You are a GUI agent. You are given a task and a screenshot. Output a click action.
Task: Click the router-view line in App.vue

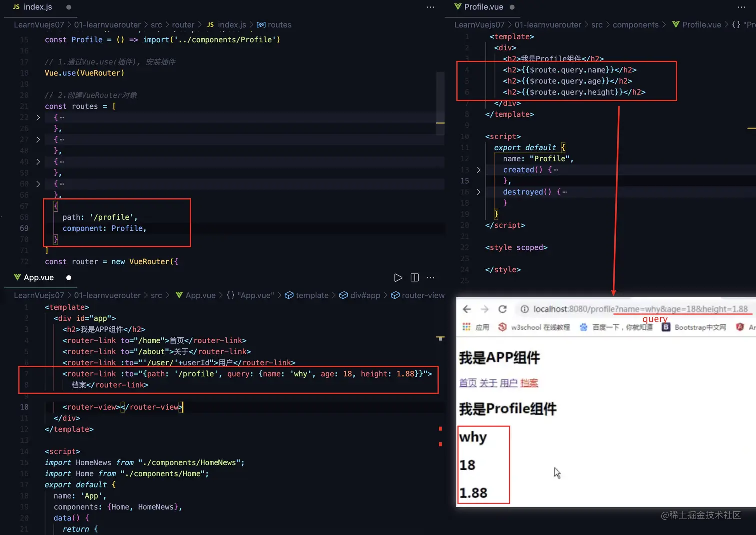(x=122, y=407)
